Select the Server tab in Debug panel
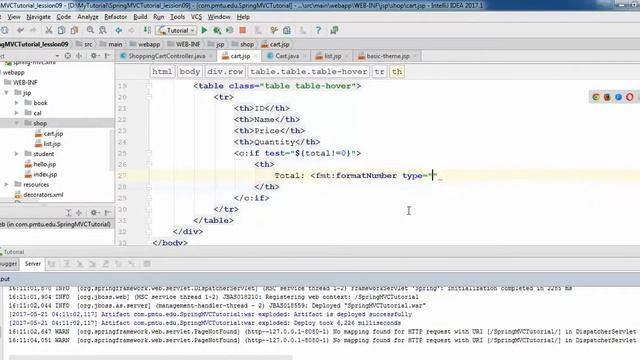The image size is (640, 360). 33,264
